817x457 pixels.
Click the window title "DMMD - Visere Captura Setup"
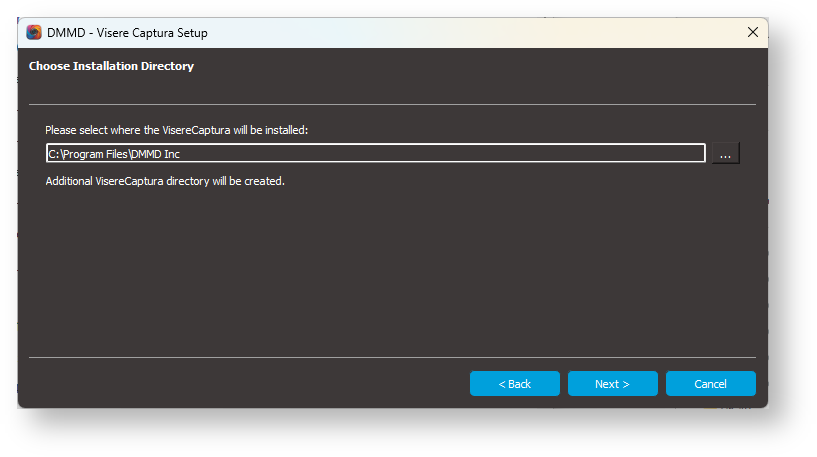point(127,33)
